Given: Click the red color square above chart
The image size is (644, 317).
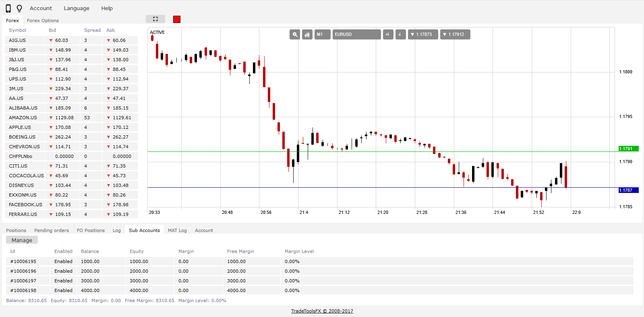Looking at the screenshot, I should [x=177, y=19].
